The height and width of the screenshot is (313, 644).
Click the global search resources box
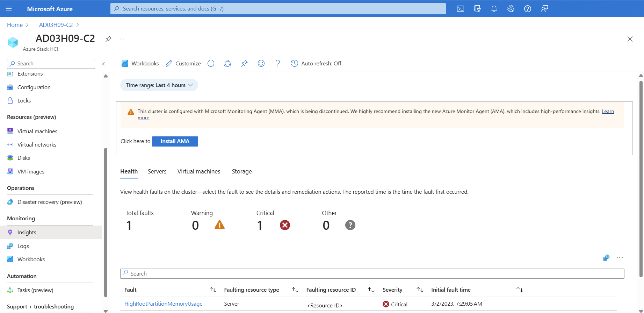278,9
